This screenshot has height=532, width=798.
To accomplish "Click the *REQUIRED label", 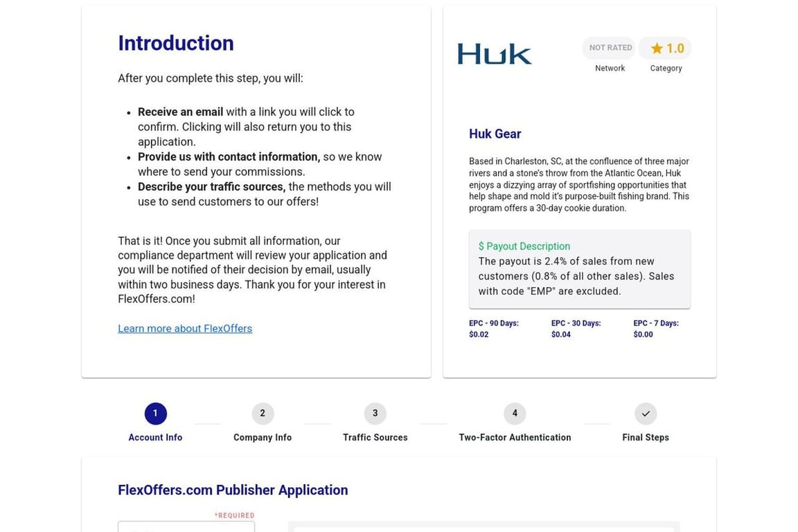I will 235,515.
